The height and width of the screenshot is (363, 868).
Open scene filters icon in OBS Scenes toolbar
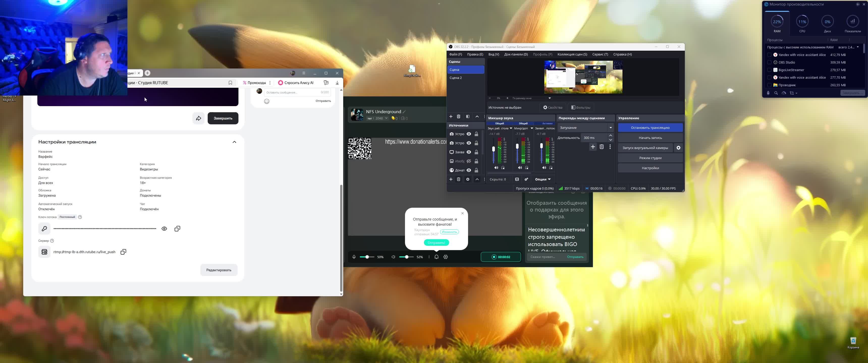point(468,116)
